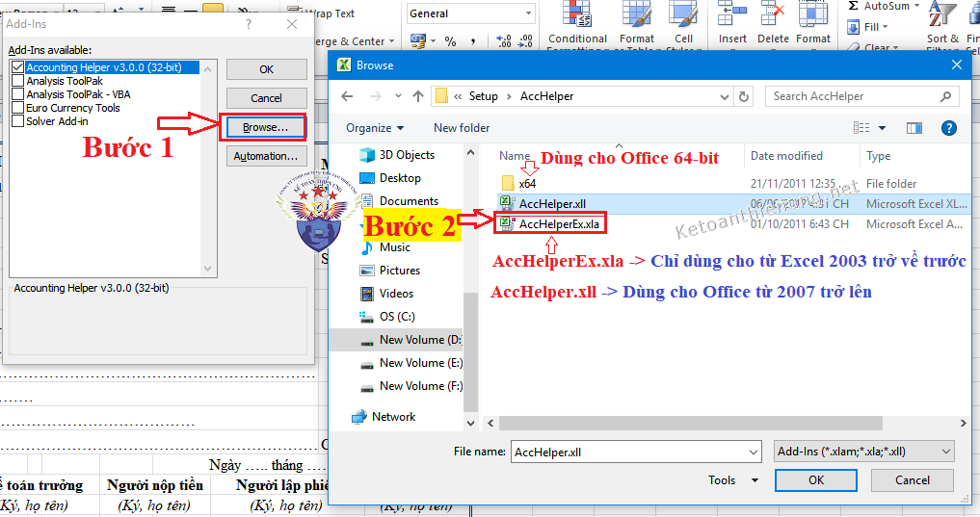The height and width of the screenshot is (517, 980).
Task: Click Cancel in Add-Ins dialog
Action: point(266,98)
